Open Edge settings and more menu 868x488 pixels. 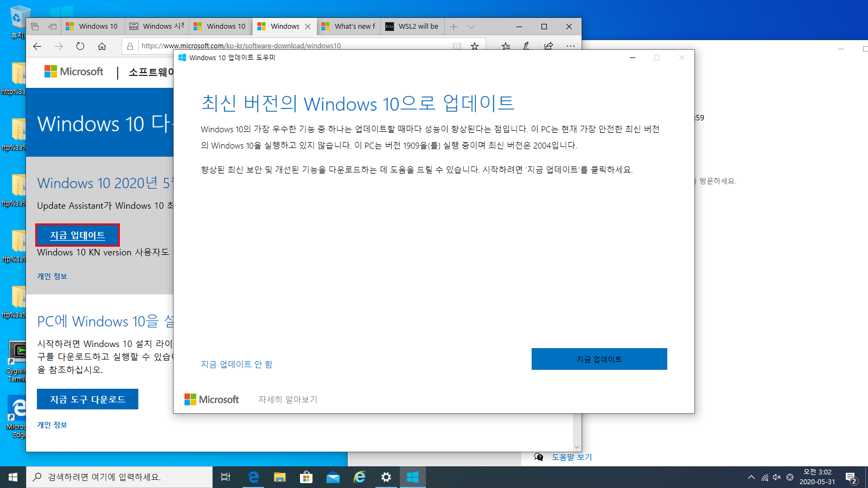tap(571, 46)
